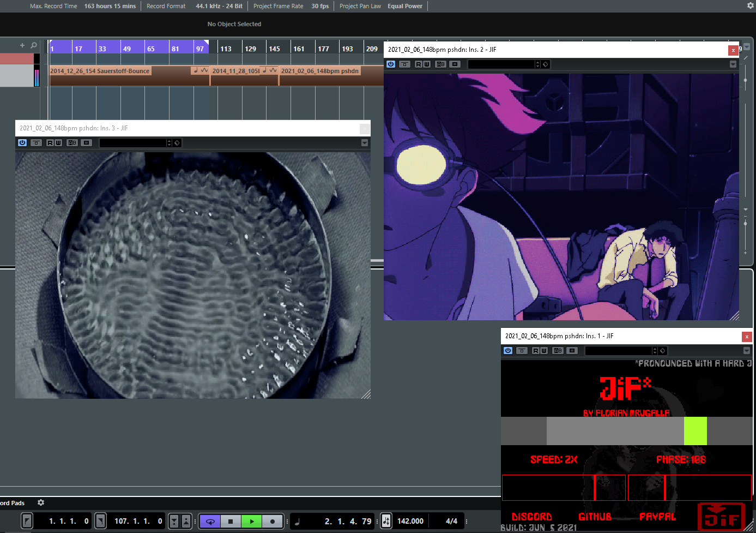
Task: Click the preset name field in Ins. 2 window
Action: 501,64
